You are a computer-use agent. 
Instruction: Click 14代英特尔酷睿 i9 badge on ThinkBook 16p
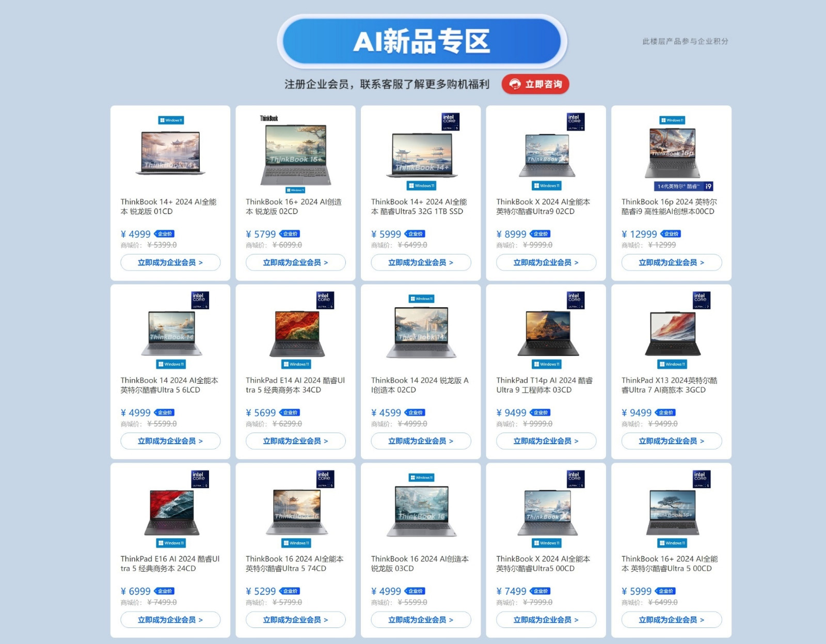pyautogui.click(x=684, y=186)
